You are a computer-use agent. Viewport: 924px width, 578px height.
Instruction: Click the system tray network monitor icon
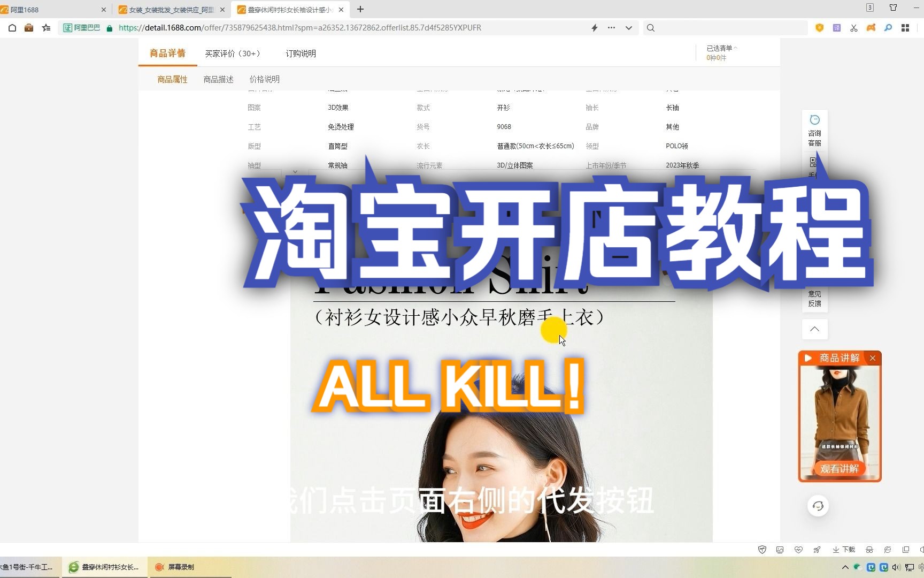coord(909,567)
